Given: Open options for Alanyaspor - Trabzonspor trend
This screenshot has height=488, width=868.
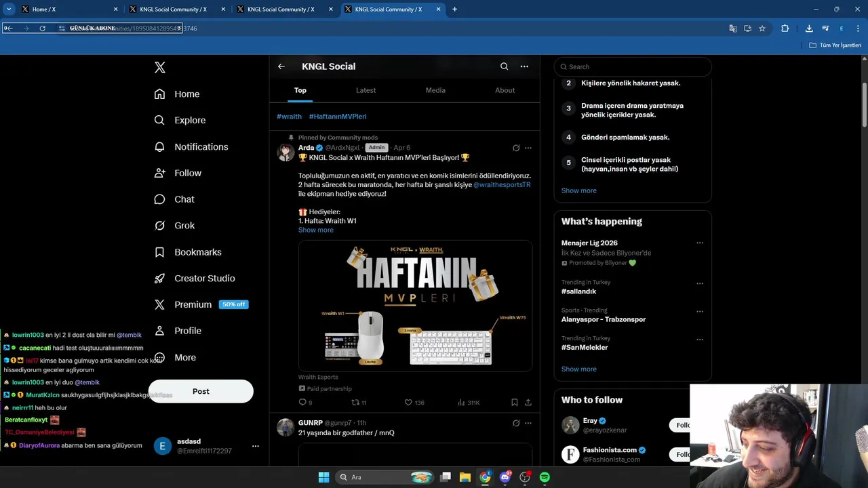Looking at the screenshot, I should [x=700, y=312].
